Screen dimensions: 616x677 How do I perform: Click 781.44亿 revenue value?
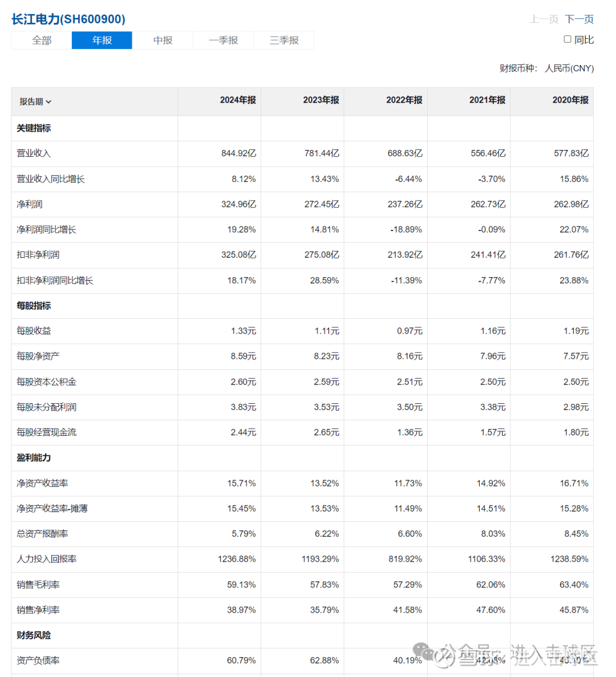click(x=322, y=153)
